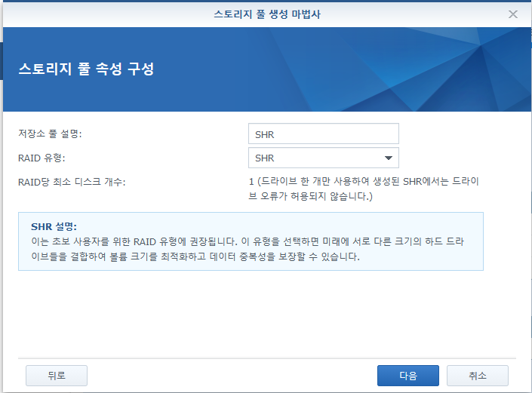This screenshot has height=393, width=532.
Task: Click the SHR explanation paragraph text
Action: click(x=248, y=249)
